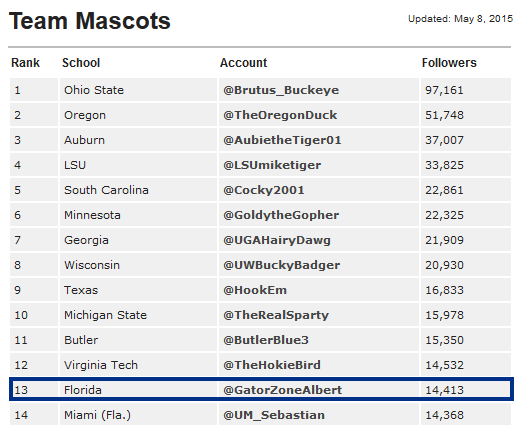This screenshot has height=425, width=516.
Task: Click the Rank column header
Action: tap(25, 63)
